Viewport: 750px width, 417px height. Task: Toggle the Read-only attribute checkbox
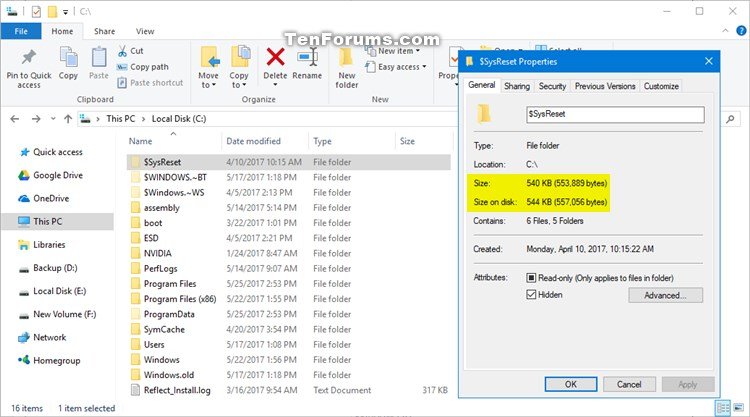point(531,278)
